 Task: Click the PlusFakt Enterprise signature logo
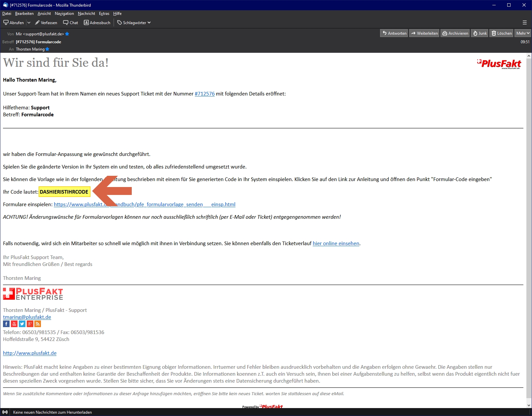(x=33, y=294)
